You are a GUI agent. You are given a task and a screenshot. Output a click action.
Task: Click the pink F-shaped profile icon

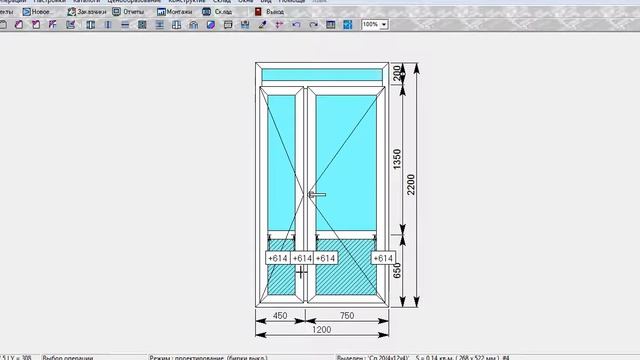point(53,25)
